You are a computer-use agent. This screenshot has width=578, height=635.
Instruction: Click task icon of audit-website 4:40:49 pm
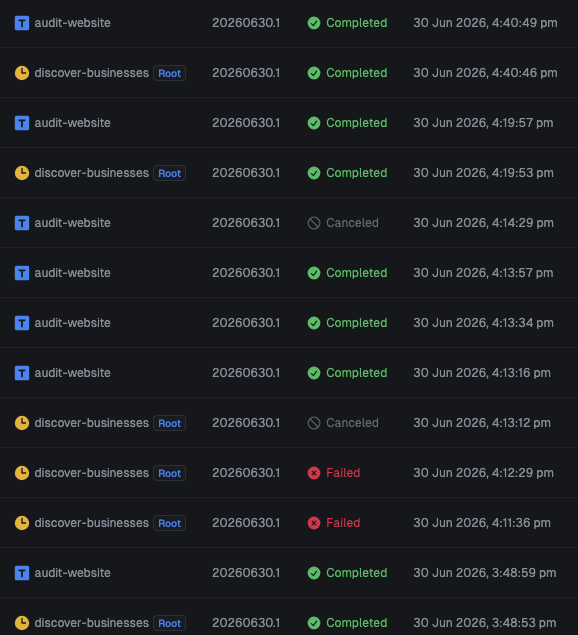click(22, 23)
